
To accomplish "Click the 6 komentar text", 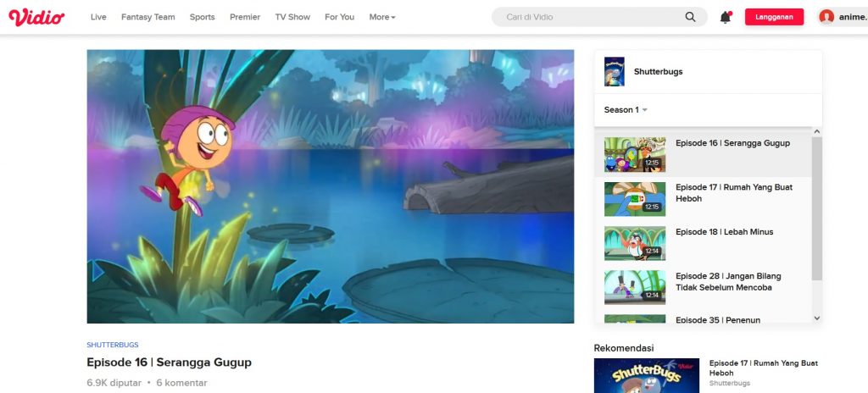I will click(181, 383).
